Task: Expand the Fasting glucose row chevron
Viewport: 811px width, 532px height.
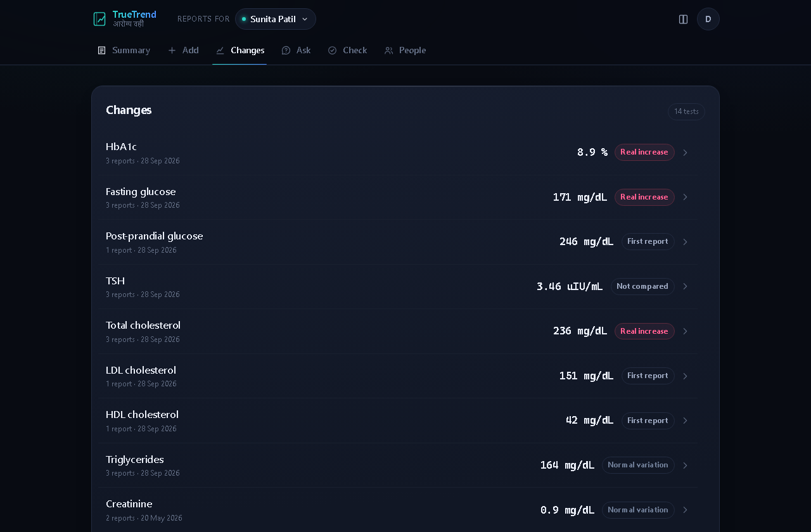Action: tap(685, 197)
